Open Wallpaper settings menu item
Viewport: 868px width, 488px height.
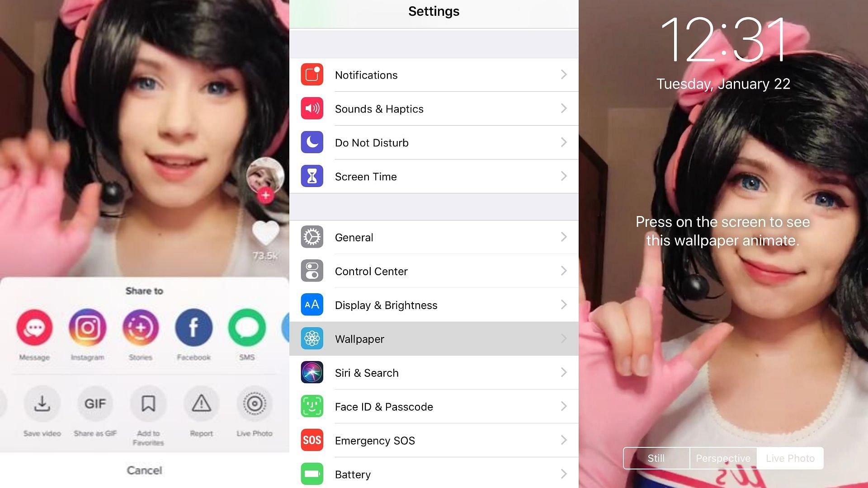coord(434,340)
